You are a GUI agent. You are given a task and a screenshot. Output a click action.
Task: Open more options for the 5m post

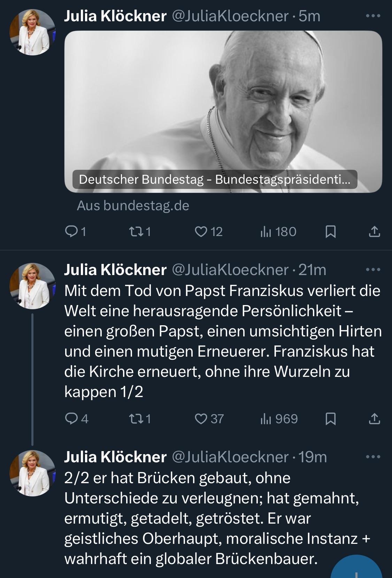coord(373,16)
